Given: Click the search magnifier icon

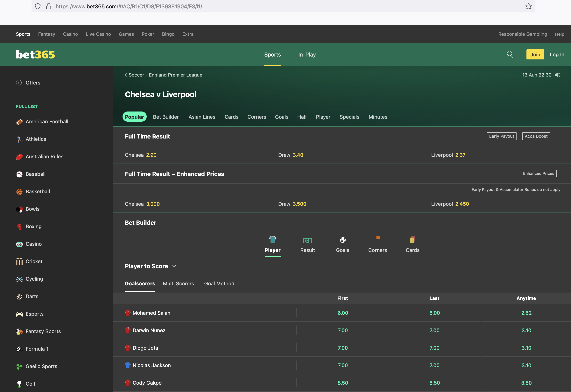Looking at the screenshot, I should pyautogui.click(x=510, y=54).
